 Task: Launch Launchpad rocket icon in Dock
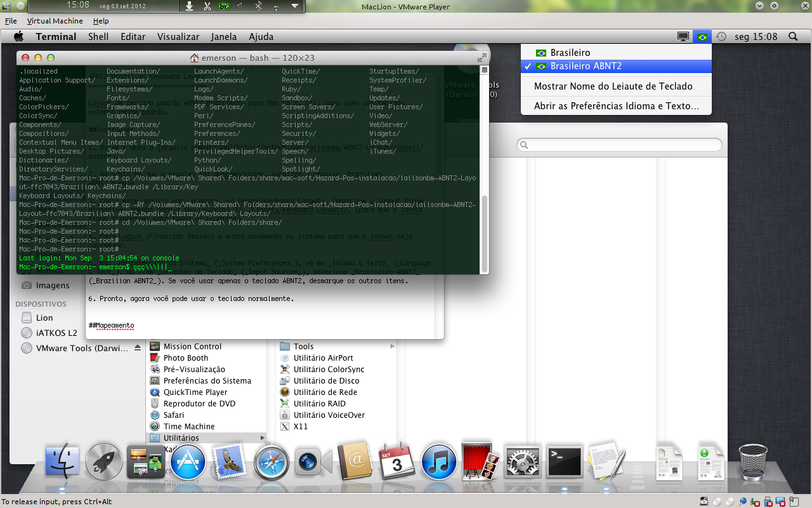[104, 462]
